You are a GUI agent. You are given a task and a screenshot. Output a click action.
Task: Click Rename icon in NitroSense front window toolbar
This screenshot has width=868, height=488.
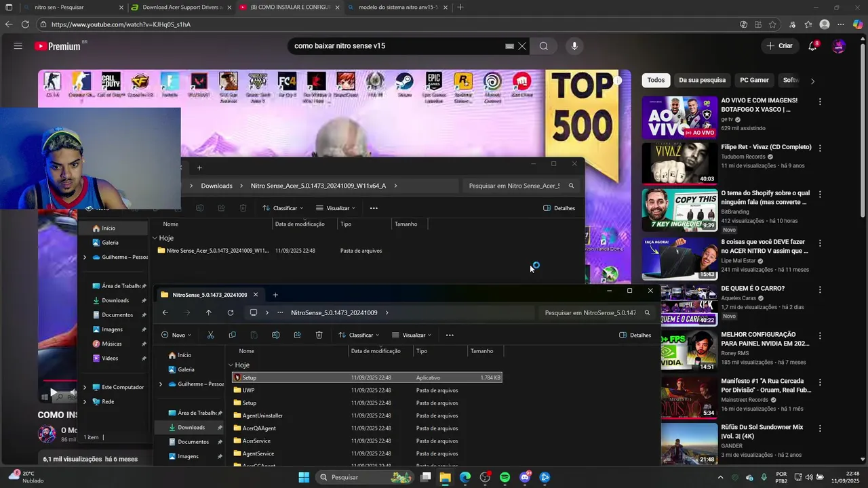pyautogui.click(x=275, y=335)
